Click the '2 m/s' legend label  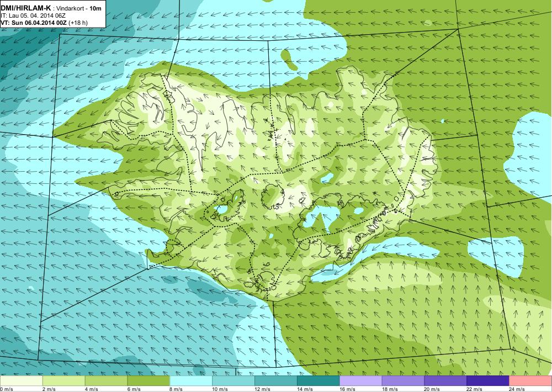(49, 389)
